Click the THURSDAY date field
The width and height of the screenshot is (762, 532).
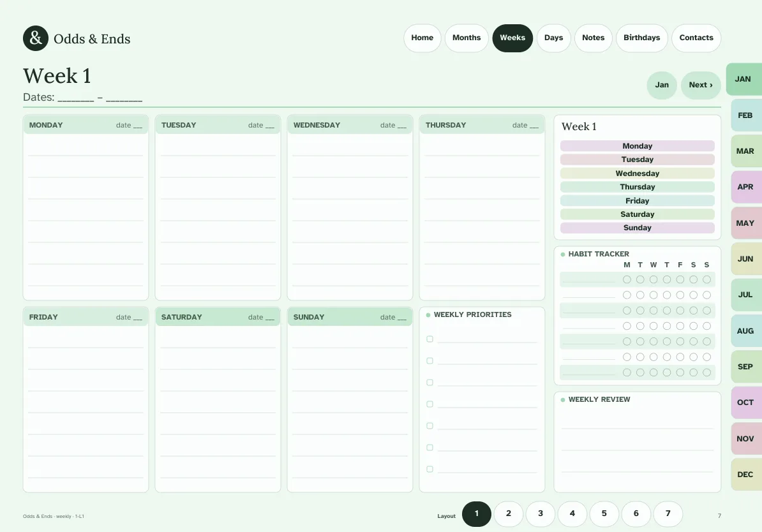526,126
